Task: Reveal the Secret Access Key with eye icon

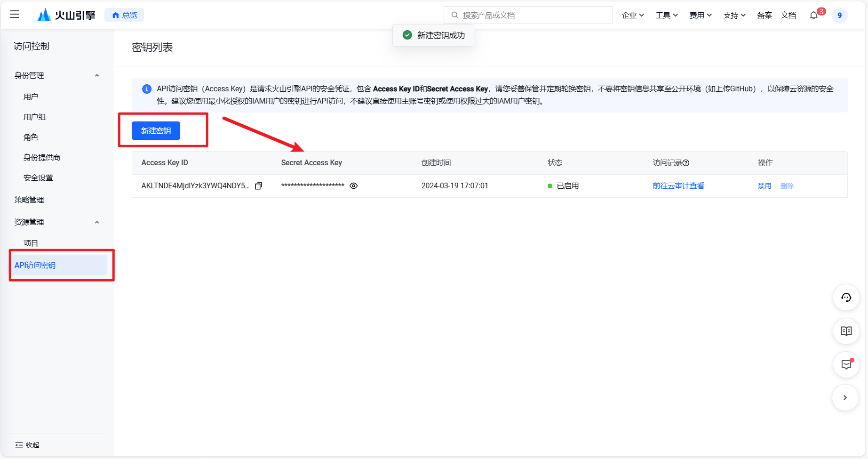Action: pos(354,186)
